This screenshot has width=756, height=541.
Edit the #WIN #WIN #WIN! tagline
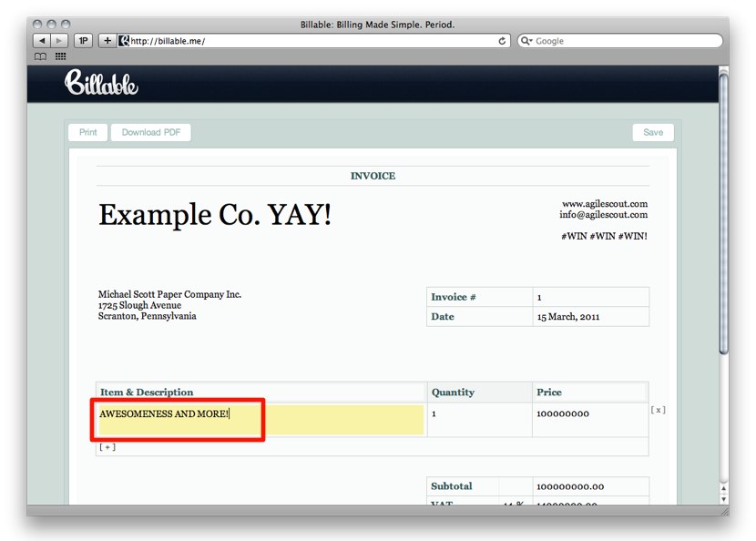(604, 236)
